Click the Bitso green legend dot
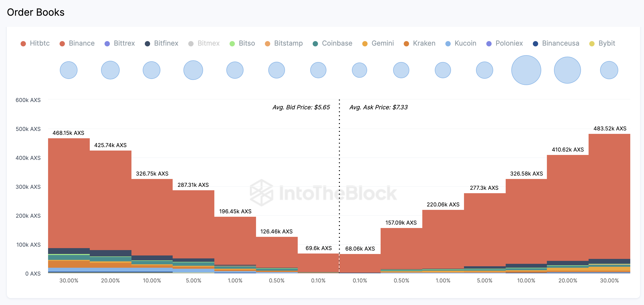Screen dimensions: 644x305 click(x=232, y=44)
